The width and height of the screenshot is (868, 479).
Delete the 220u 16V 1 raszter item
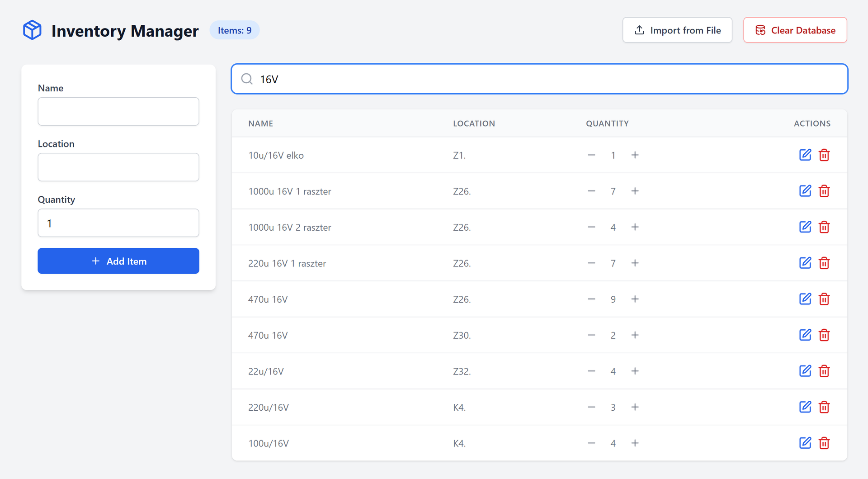tap(824, 263)
